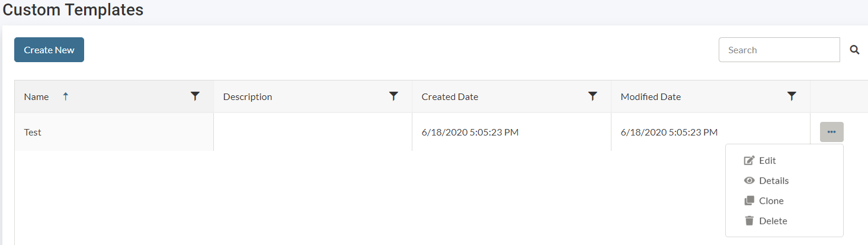The height and width of the screenshot is (245, 868).
Task: Click the search magnifier icon
Action: (854, 50)
